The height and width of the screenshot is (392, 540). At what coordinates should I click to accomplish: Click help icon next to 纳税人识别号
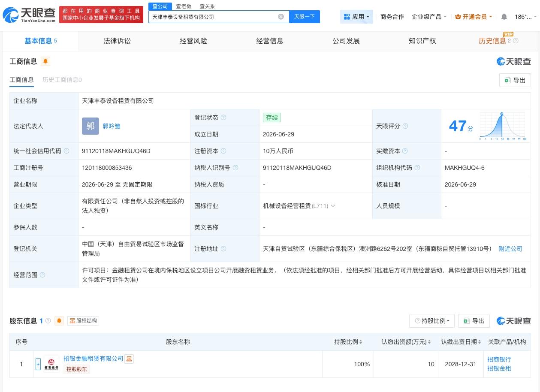[235, 168]
